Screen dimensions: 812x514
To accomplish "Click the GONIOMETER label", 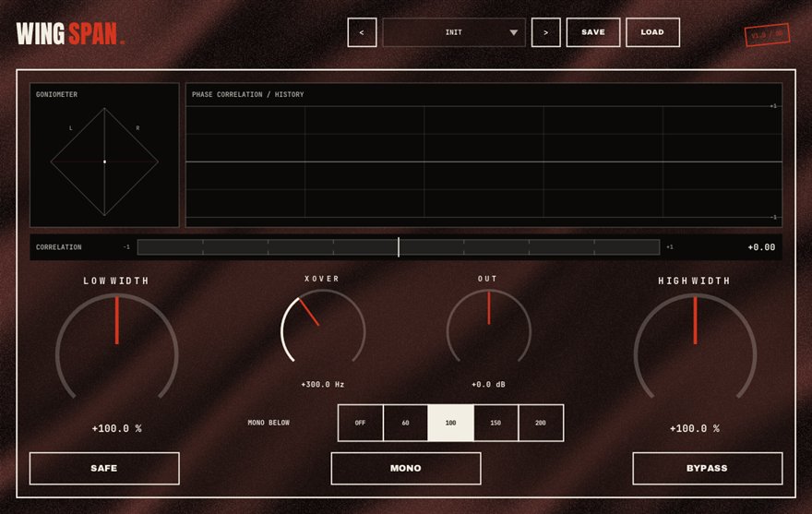I will (56, 94).
